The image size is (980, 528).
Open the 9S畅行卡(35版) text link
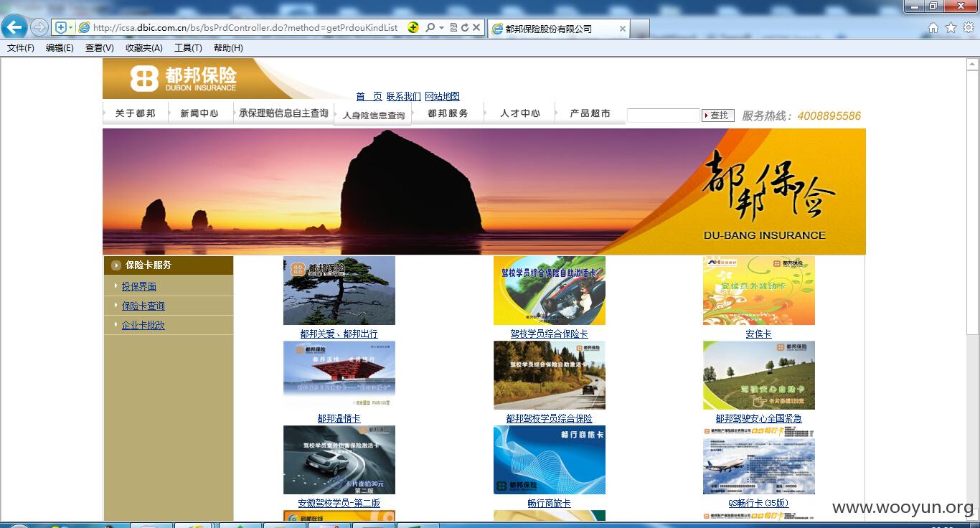[x=759, y=503]
